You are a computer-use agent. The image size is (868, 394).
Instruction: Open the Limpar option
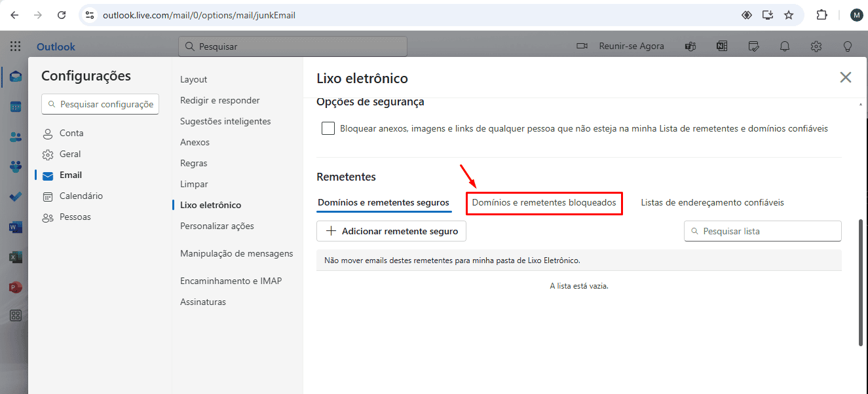[x=194, y=184]
